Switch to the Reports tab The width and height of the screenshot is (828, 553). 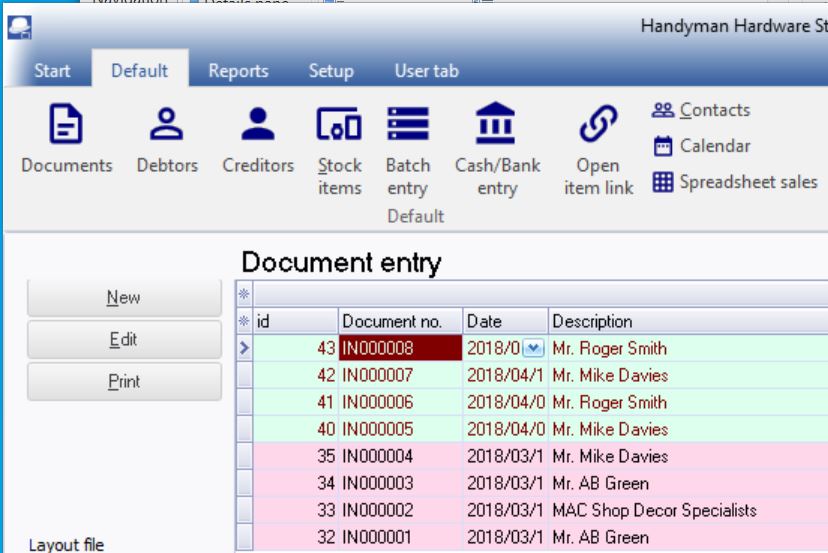click(238, 71)
